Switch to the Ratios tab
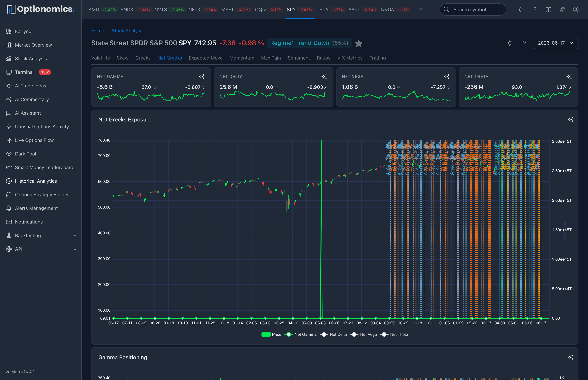Image resolution: width=588 pixels, height=380 pixels. (x=323, y=58)
